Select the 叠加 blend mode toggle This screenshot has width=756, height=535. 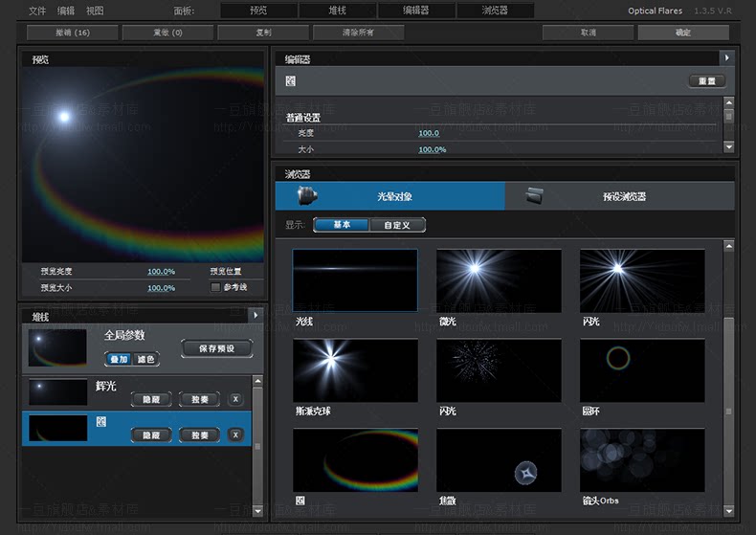tap(119, 359)
